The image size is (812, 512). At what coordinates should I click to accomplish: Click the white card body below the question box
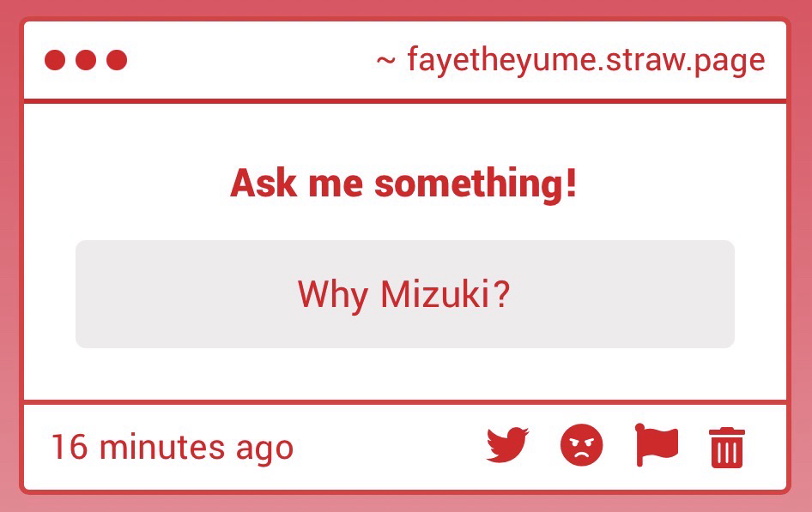(x=403, y=373)
